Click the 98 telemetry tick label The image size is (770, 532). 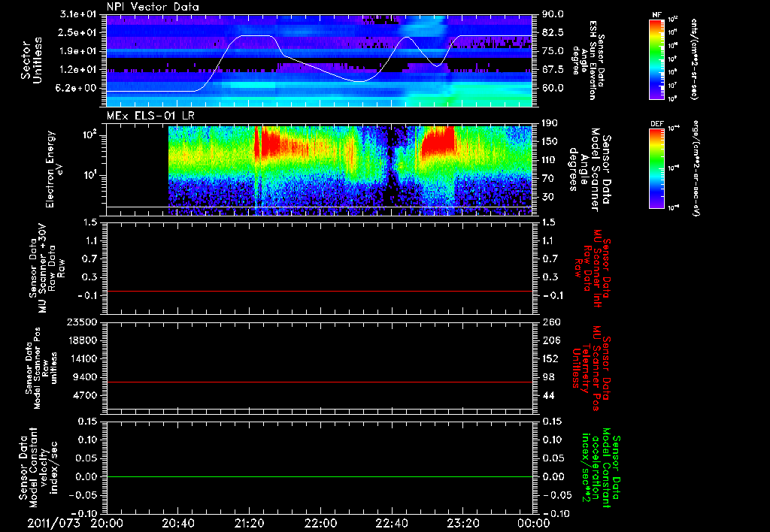point(548,377)
